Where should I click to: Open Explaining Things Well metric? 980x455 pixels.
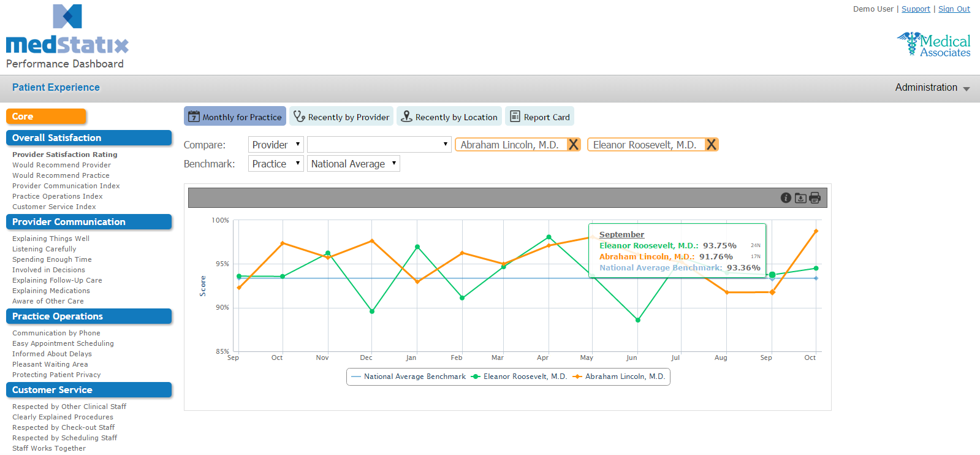coord(51,239)
